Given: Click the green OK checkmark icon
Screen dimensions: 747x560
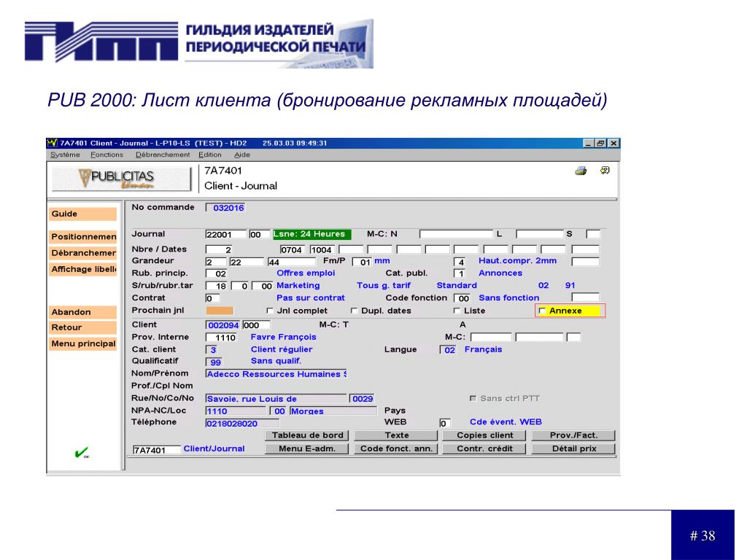Looking at the screenshot, I should point(82,452).
